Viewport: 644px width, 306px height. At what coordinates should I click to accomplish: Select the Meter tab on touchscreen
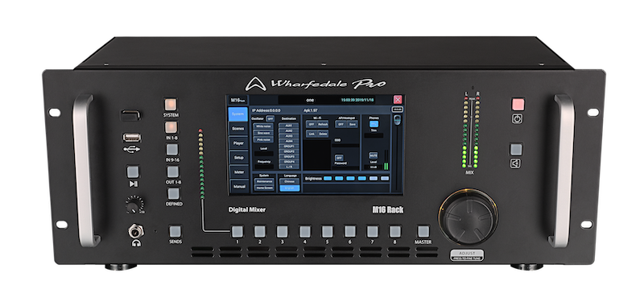238,172
